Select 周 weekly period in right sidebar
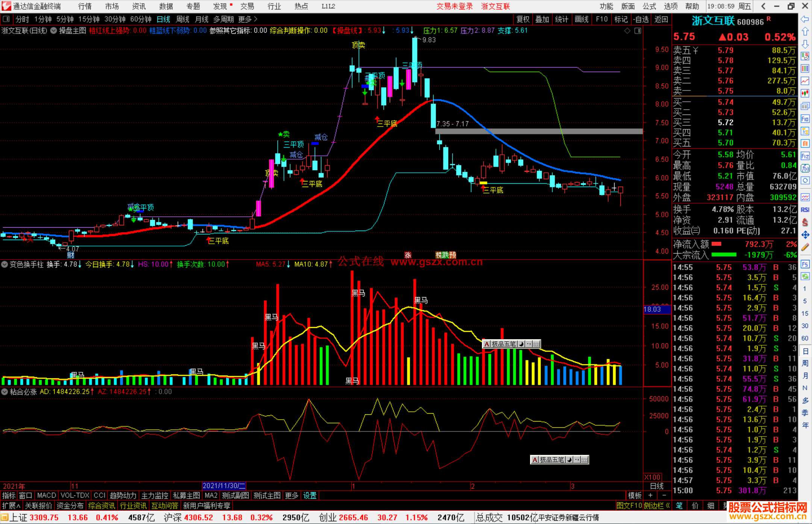Screen dimensions: 812x524 (805, 363)
